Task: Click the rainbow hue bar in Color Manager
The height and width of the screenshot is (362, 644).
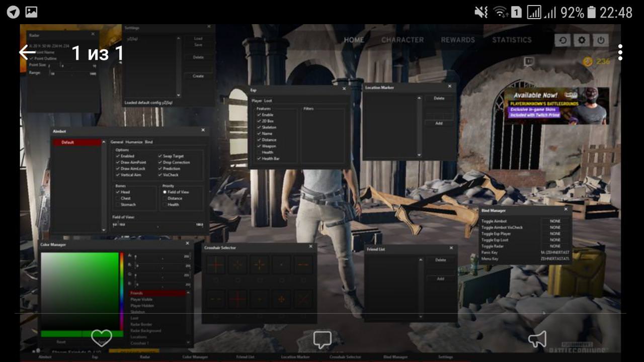Action: [x=121, y=291]
